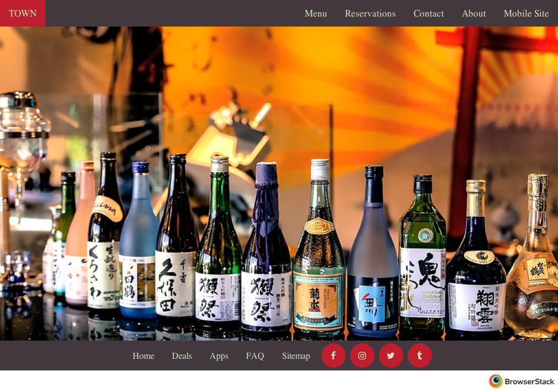Open the Twitter social icon
The width and height of the screenshot is (558, 392).
coord(391,356)
